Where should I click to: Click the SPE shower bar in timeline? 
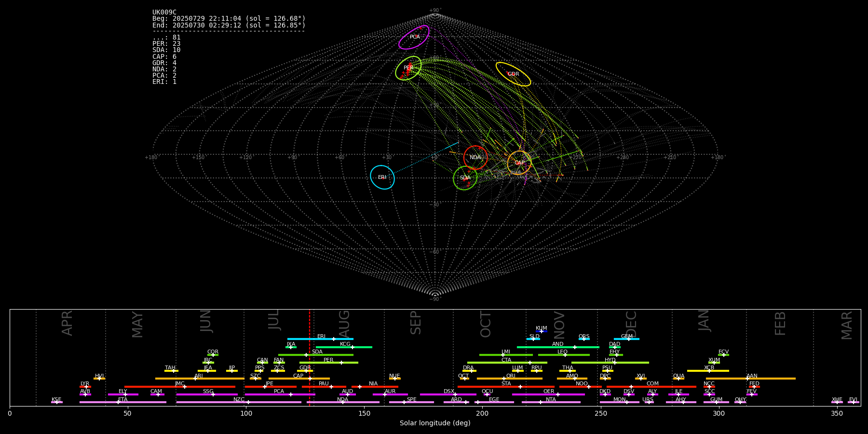[411, 402]
